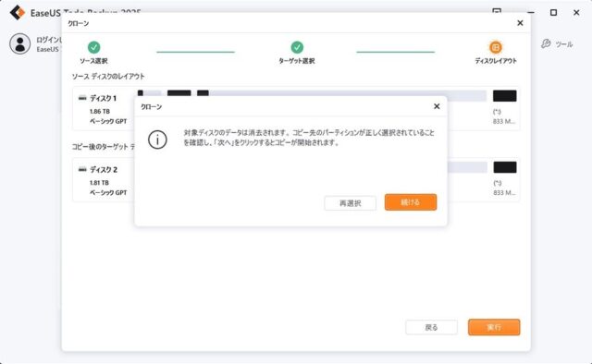The image size is (592, 364).
Task: Click the third black partition segment of ディスク 1
Action: point(203,93)
